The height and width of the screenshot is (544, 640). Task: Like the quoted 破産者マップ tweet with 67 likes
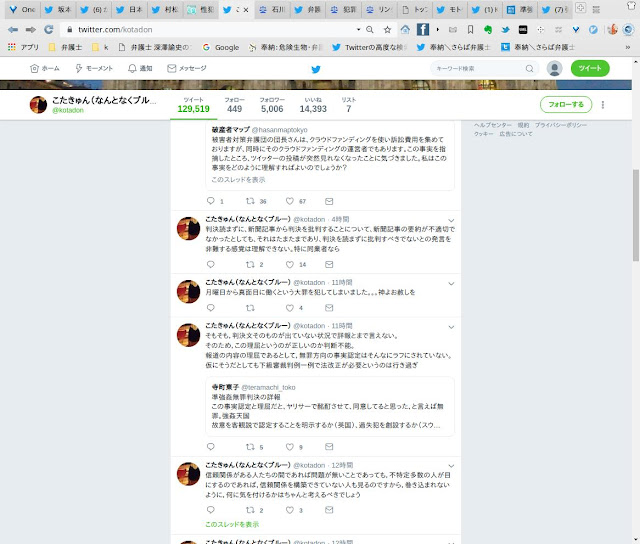[289, 201]
